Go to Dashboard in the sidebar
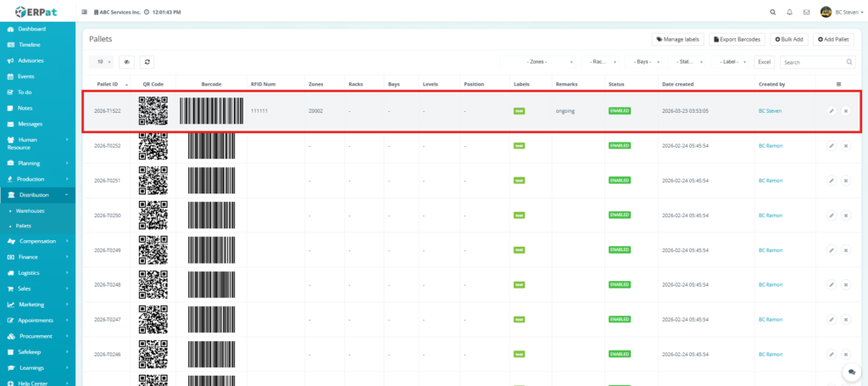The image size is (868, 386). (x=31, y=29)
